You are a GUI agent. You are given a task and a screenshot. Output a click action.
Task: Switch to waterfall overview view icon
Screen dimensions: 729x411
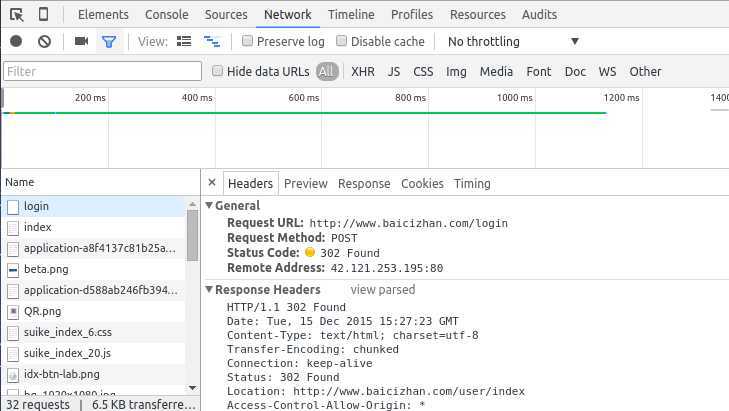point(212,41)
